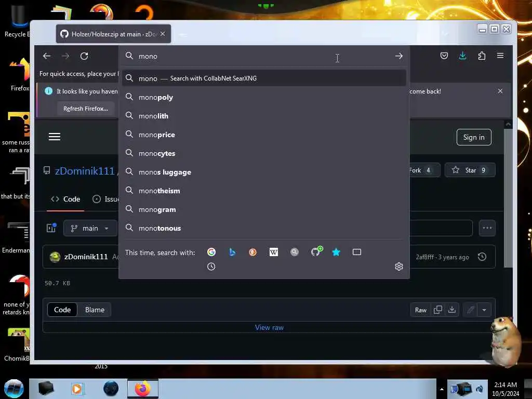This screenshot has width=532, height=399.
Task: Select Search with CollabNet SearXNG row
Action: tap(264, 78)
